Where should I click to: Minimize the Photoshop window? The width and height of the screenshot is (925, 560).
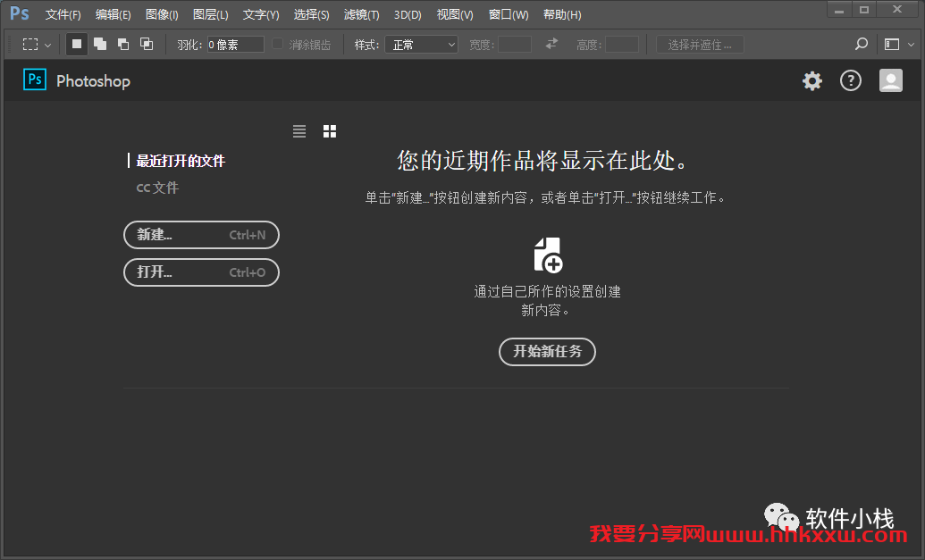[x=839, y=10]
